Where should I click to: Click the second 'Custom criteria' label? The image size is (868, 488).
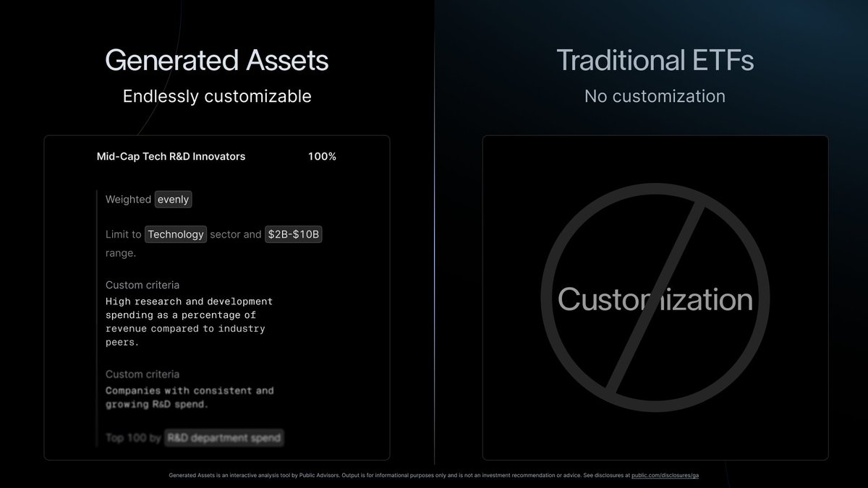point(142,374)
